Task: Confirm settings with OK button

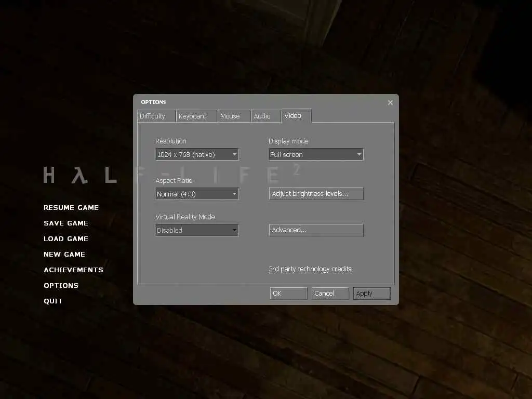Action: click(288, 294)
